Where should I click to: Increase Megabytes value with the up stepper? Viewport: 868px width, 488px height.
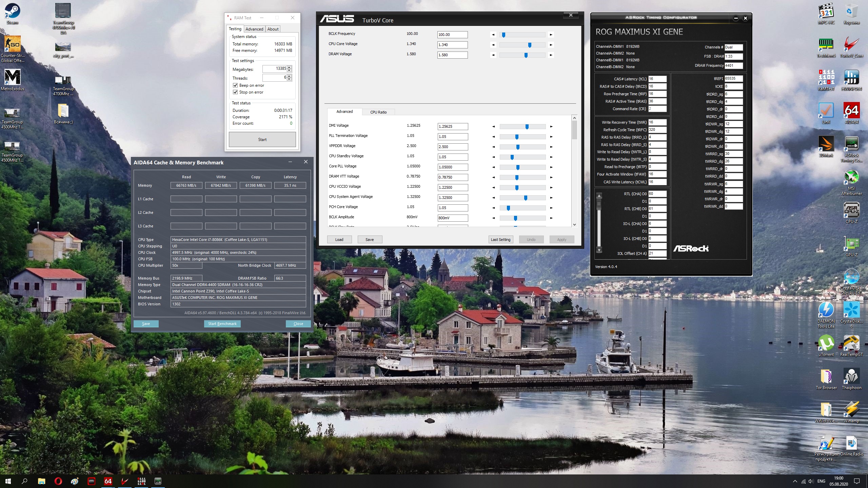point(289,67)
